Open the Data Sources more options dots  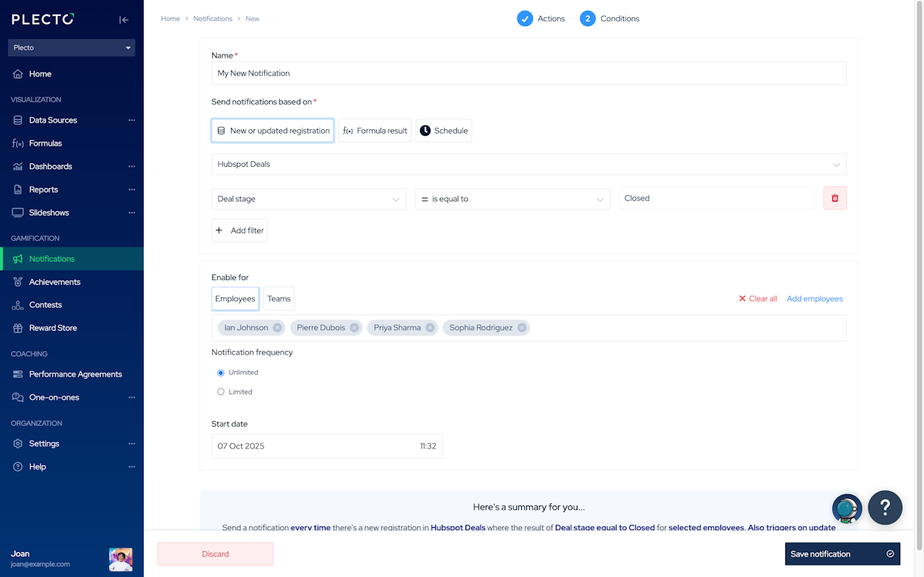coord(131,121)
